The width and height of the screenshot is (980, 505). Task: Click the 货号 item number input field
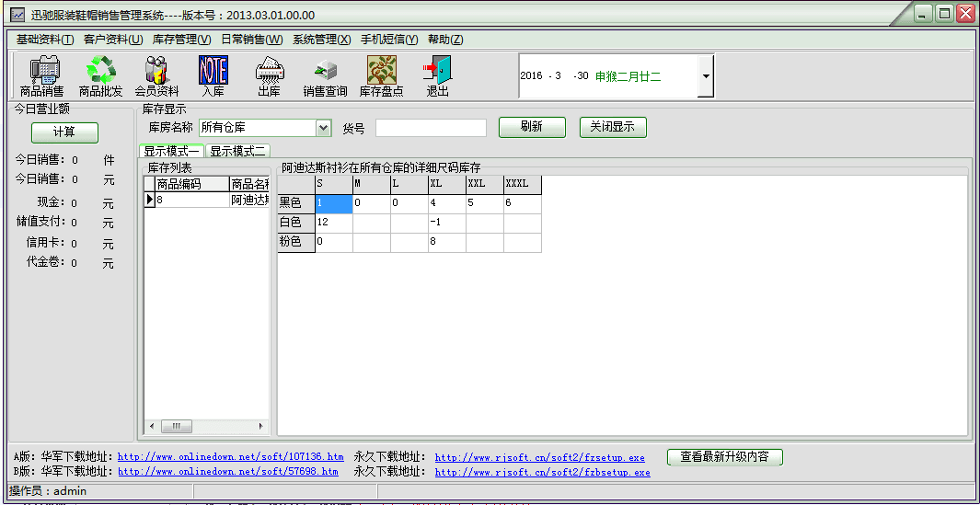(x=431, y=128)
